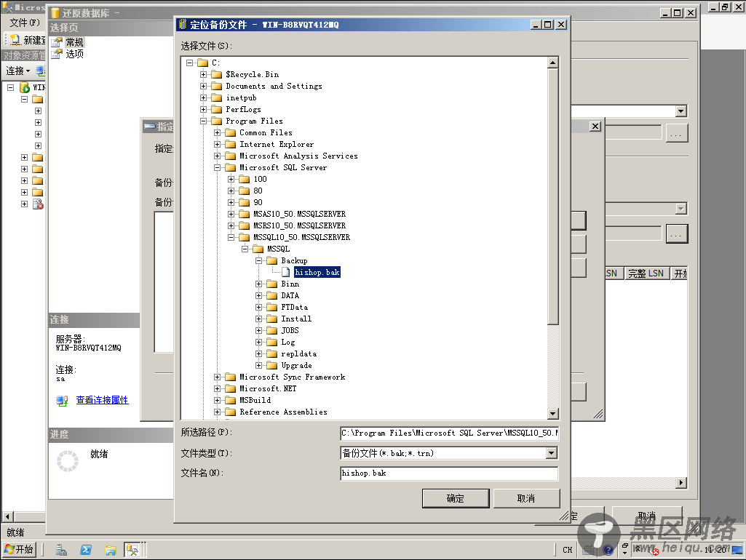Click the Upgrade folder icon
The width and height of the screenshot is (746, 560).
(x=272, y=365)
